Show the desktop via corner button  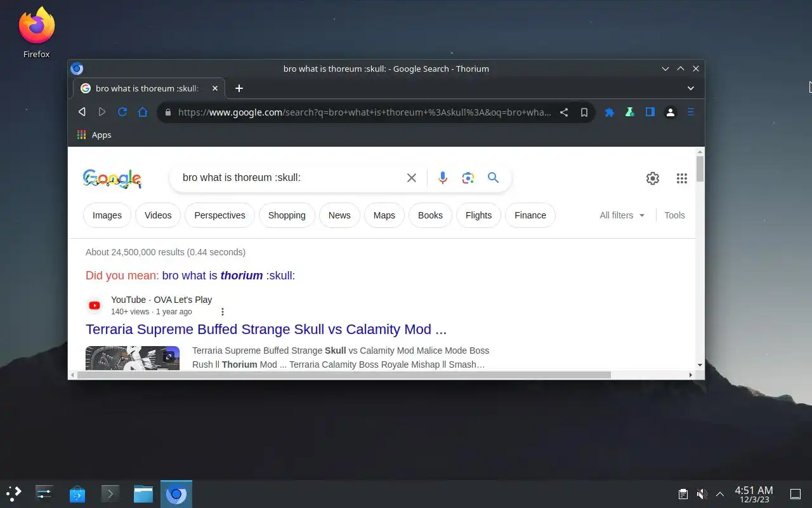(x=795, y=494)
